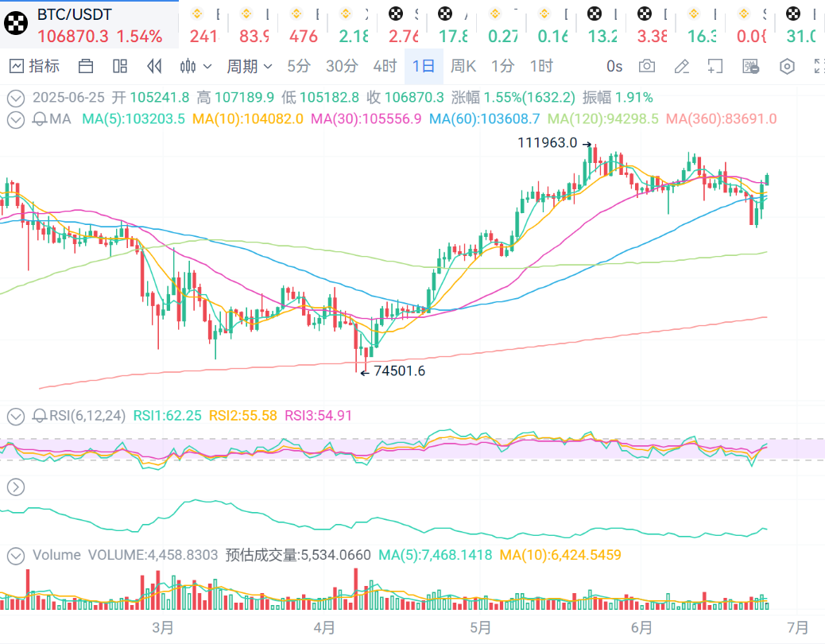Click the RSI(6,12,24) indicator label
The width and height of the screenshot is (825, 644).
[87, 416]
